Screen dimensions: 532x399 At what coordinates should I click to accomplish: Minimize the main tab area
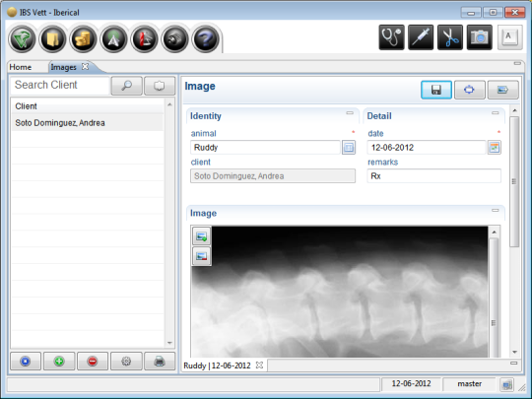[x=517, y=63]
